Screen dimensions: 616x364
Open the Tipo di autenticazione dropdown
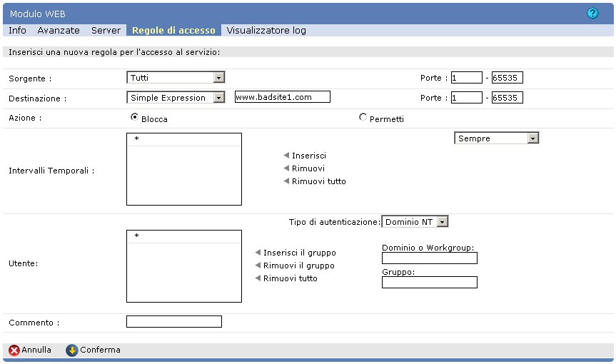pos(415,222)
